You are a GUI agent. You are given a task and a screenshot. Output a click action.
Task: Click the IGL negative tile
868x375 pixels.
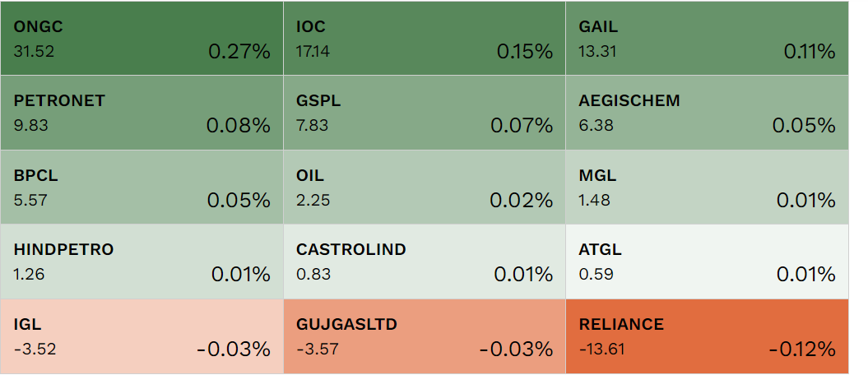pyautogui.click(x=142, y=336)
